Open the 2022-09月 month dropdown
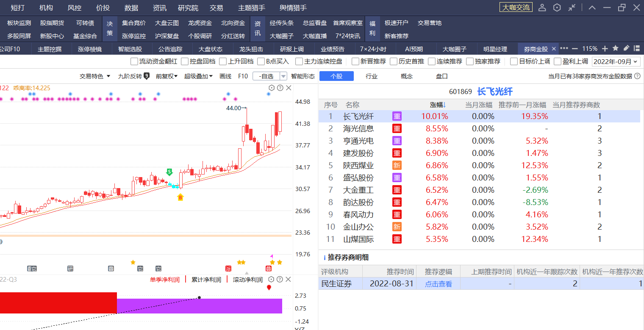Screen dimensions: 644x330 click(616, 61)
